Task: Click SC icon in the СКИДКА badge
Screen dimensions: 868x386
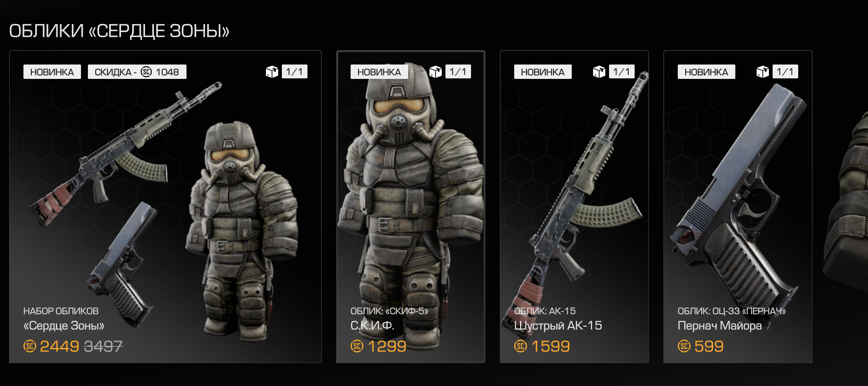Action: tap(146, 72)
